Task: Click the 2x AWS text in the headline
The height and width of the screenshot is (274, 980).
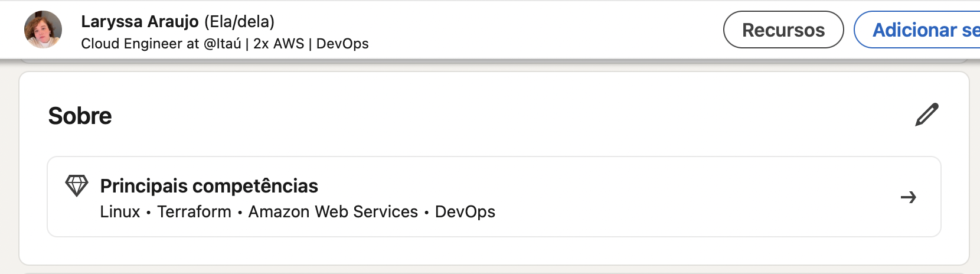Action: tap(279, 44)
